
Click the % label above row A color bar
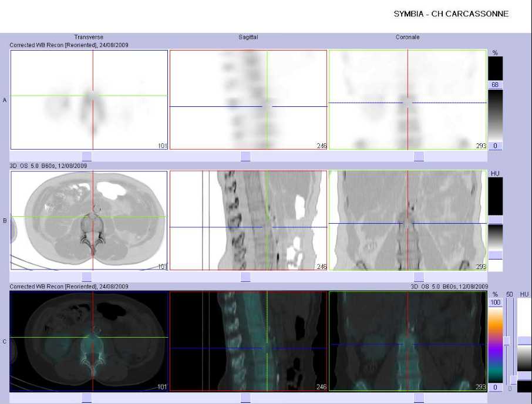click(495, 53)
